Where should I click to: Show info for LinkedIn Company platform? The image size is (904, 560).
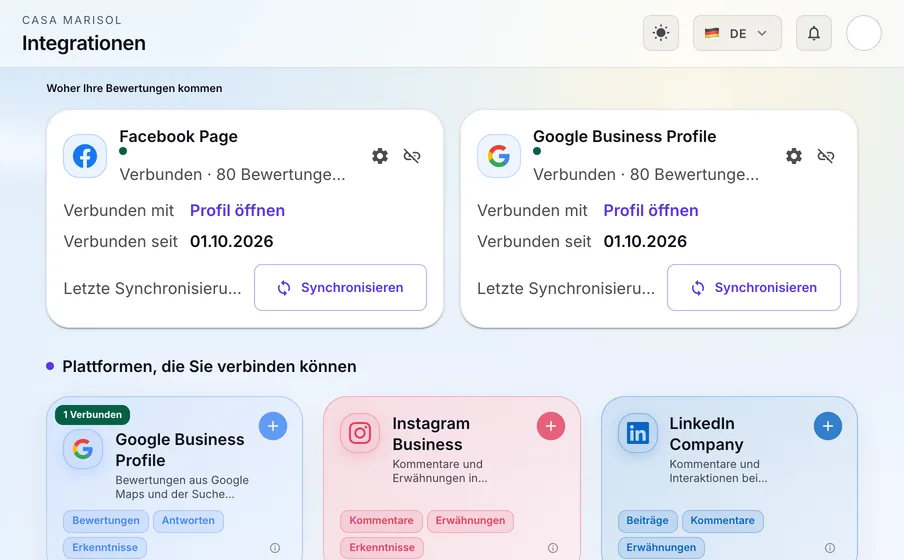point(830,548)
